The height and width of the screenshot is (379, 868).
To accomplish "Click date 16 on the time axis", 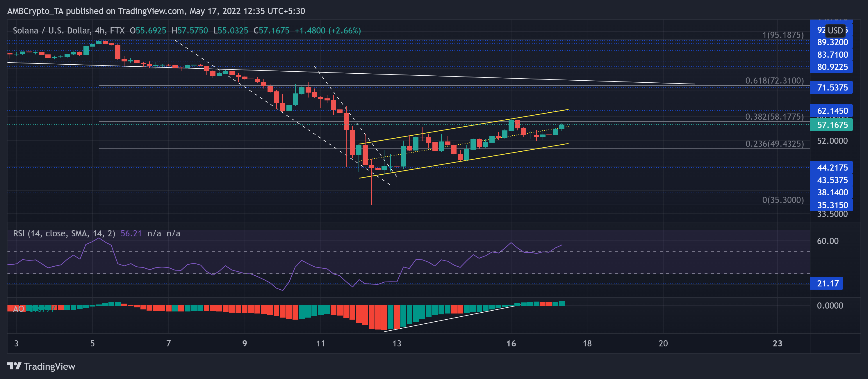I will 511,343.
